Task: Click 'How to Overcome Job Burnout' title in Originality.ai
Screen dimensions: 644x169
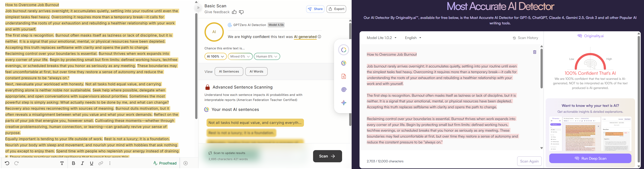Action: [x=392, y=55]
